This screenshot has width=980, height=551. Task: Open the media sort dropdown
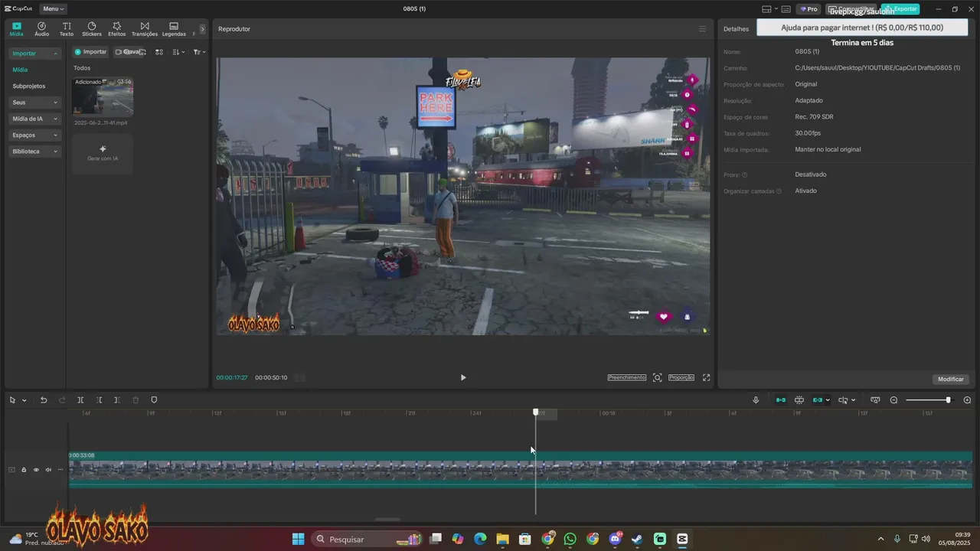178,52
